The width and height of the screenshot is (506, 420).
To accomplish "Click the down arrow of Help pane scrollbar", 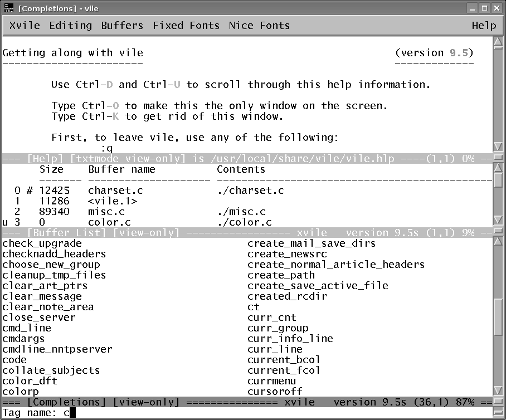I will (x=498, y=146).
